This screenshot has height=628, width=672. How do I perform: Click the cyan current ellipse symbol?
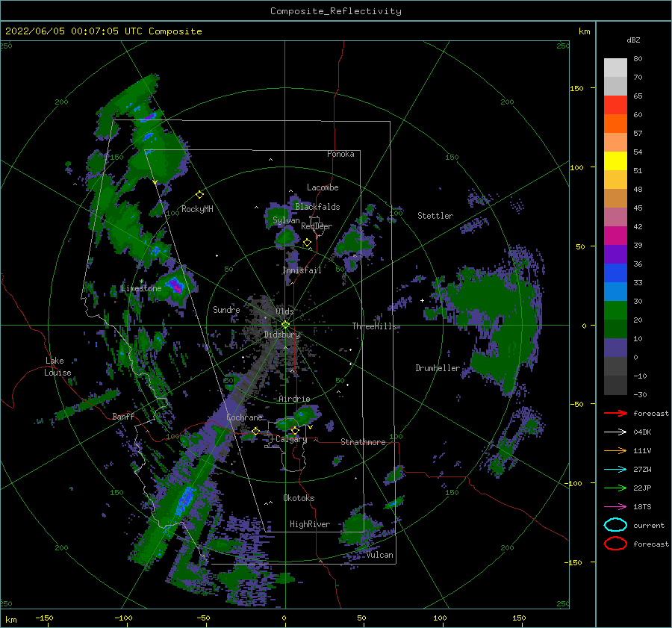tap(615, 525)
